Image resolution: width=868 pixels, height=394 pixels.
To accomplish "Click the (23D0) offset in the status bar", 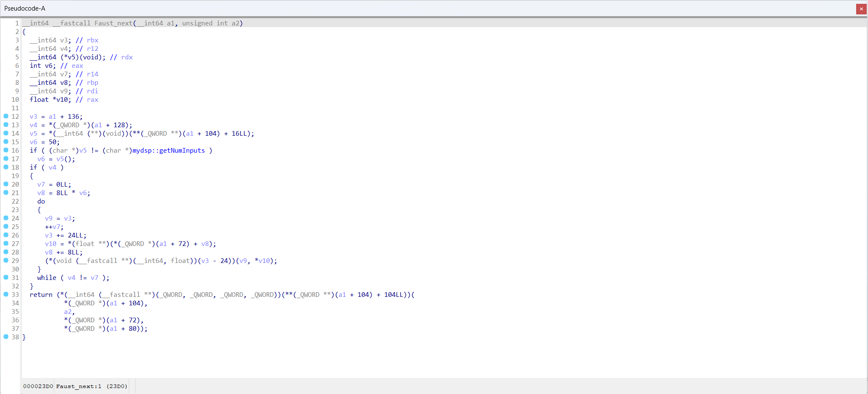I will (117, 386).
